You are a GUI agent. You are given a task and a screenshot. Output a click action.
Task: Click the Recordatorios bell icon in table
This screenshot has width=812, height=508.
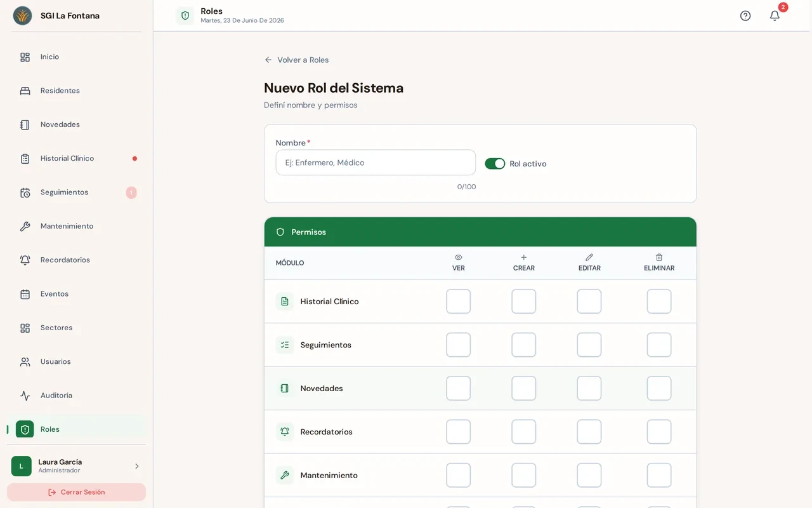(x=285, y=432)
